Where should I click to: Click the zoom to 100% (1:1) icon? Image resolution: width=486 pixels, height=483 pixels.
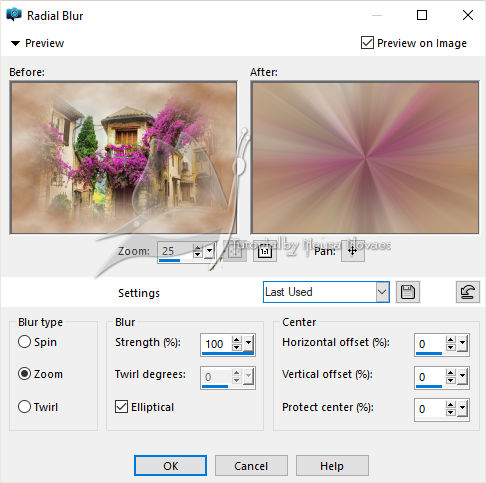point(265,251)
